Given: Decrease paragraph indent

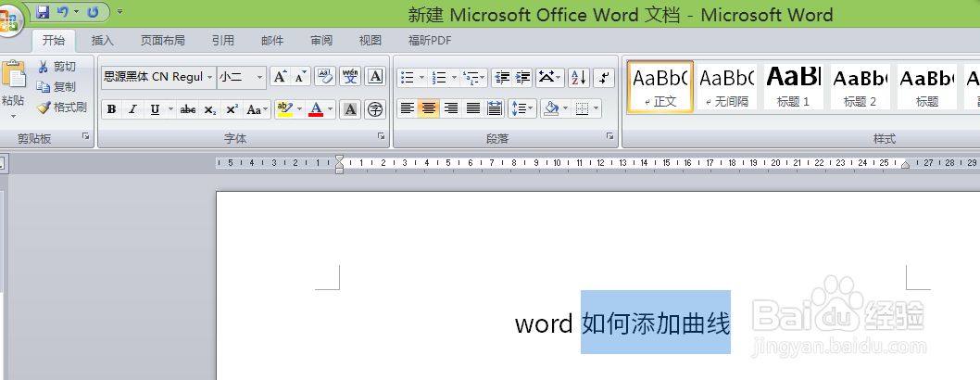Looking at the screenshot, I should point(502,78).
